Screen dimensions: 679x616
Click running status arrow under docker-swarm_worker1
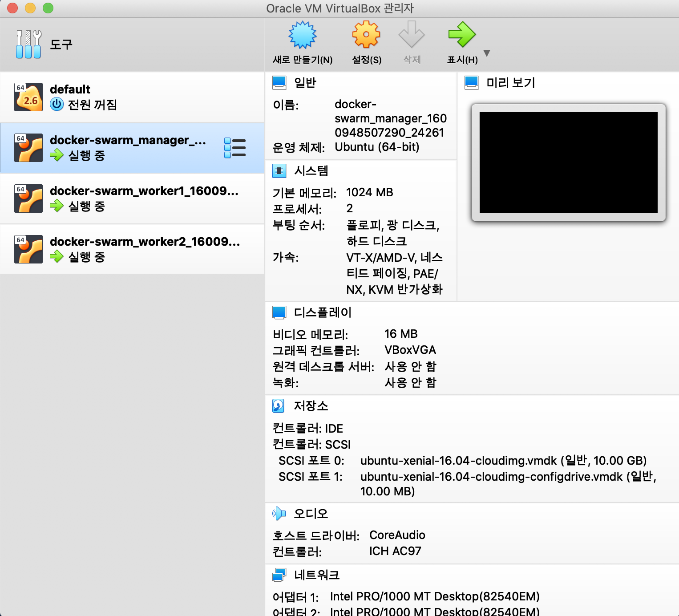tap(57, 206)
